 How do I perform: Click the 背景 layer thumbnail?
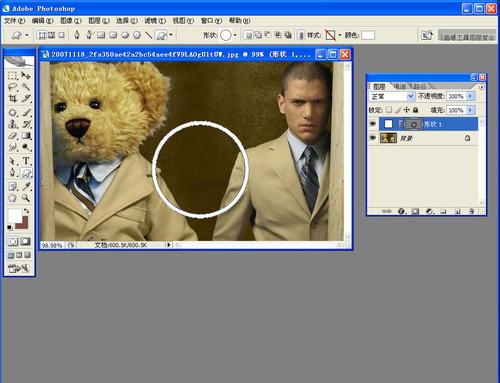[x=388, y=138]
